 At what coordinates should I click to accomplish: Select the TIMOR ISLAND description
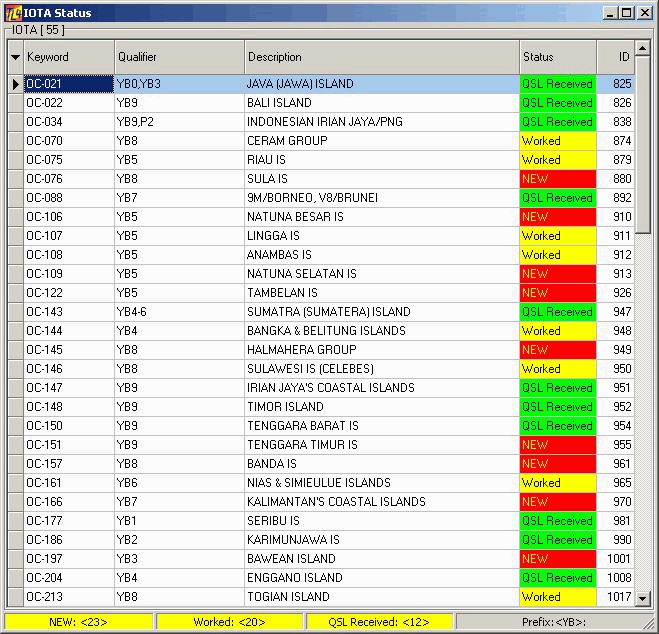point(382,407)
